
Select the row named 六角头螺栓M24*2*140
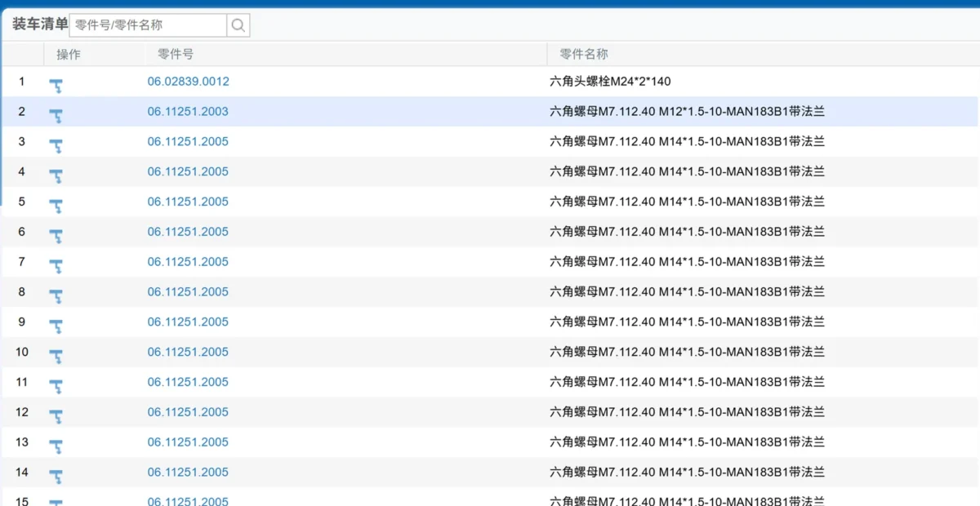610,82
